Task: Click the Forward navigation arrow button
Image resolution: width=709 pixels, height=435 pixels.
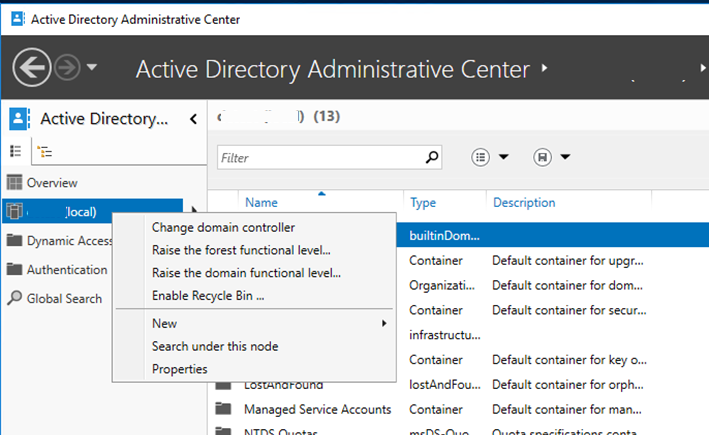Action: 67,67
